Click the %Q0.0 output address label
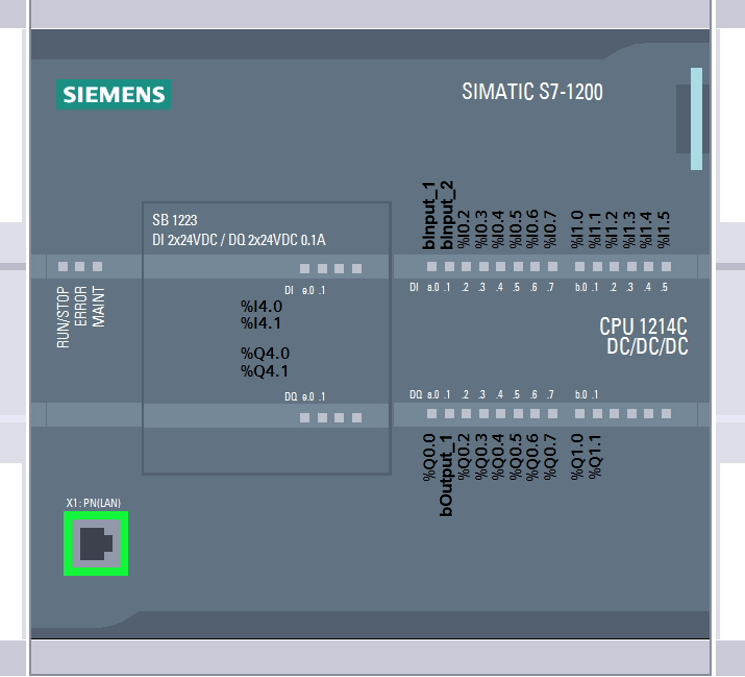The image size is (745, 677). [430, 457]
